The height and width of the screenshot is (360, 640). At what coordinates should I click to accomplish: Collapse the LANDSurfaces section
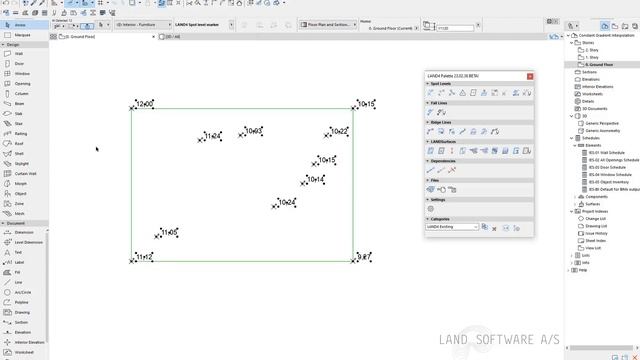[428, 142]
